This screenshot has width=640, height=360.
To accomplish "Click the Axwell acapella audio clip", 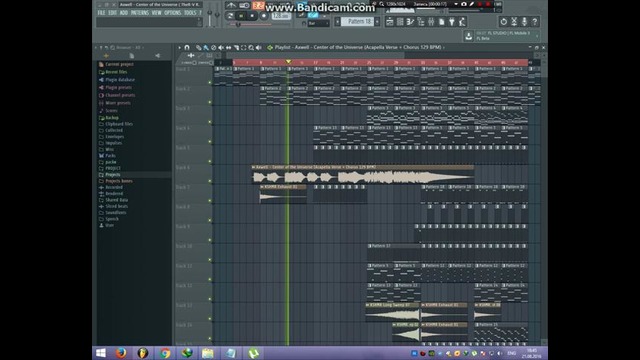I will (362, 175).
